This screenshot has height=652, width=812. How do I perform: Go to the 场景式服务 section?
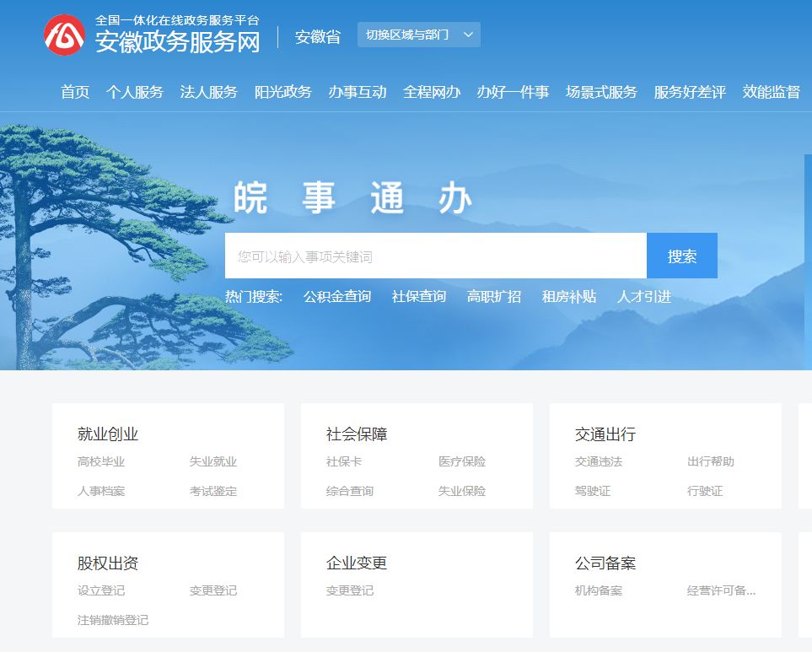point(600,93)
